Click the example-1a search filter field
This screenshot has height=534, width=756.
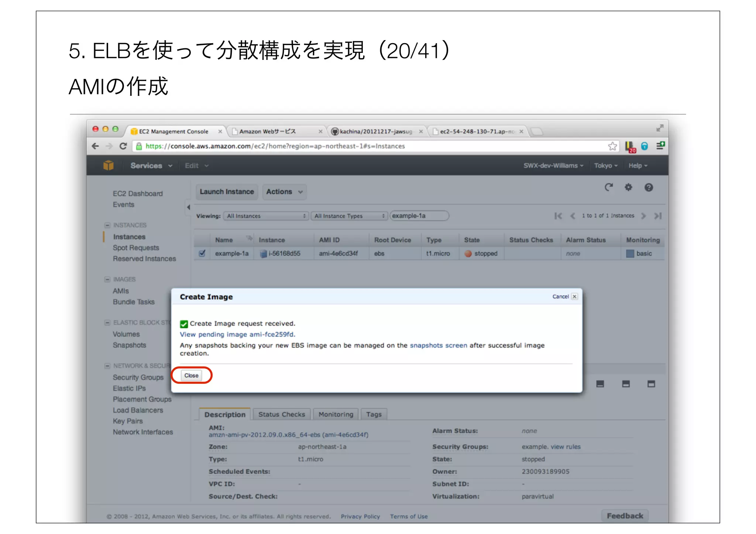point(419,216)
